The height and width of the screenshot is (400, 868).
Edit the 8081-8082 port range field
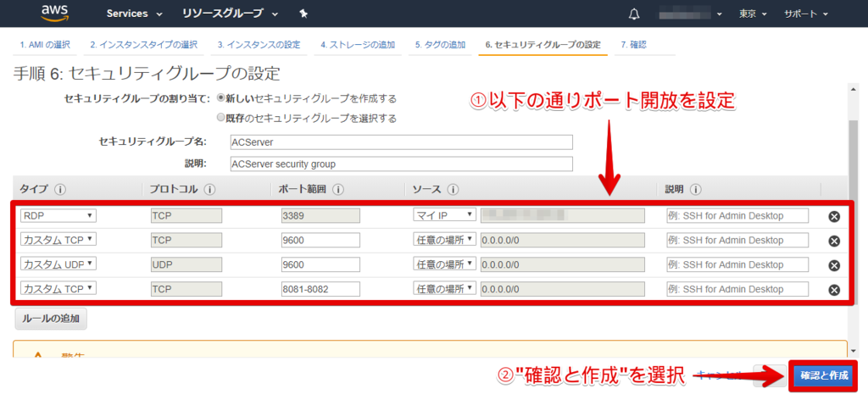(320, 289)
